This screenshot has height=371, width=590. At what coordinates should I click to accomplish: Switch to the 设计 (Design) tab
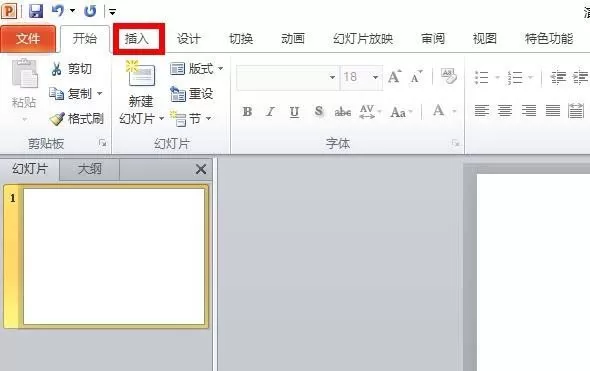point(189,39)
